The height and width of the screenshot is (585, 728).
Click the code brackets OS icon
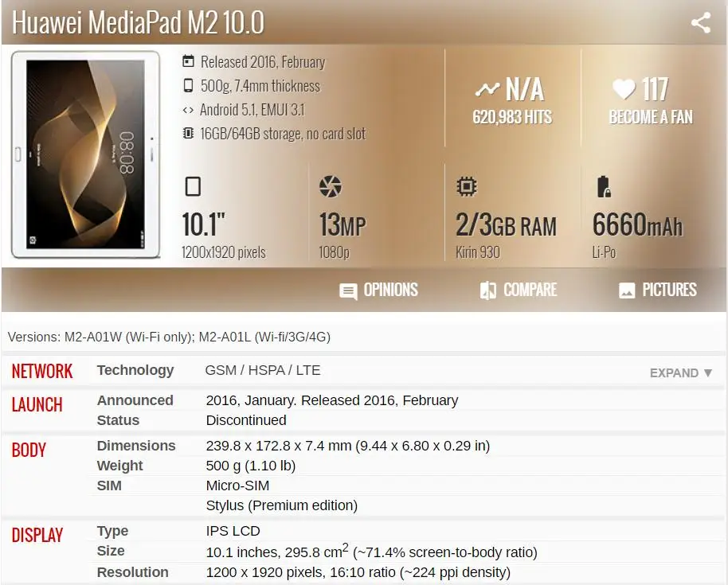pyautogui.click(x=187, y=110)
